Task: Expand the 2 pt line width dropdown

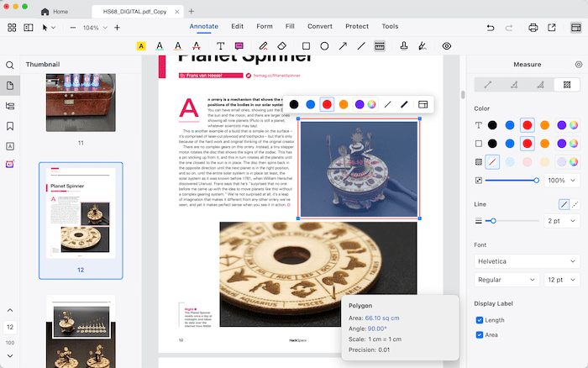Action: point(562,221)
